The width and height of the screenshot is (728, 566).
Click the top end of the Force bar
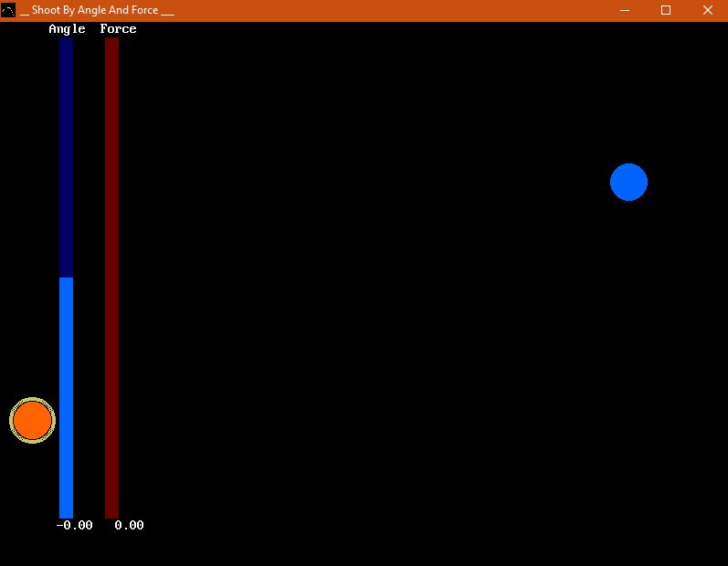111,41
